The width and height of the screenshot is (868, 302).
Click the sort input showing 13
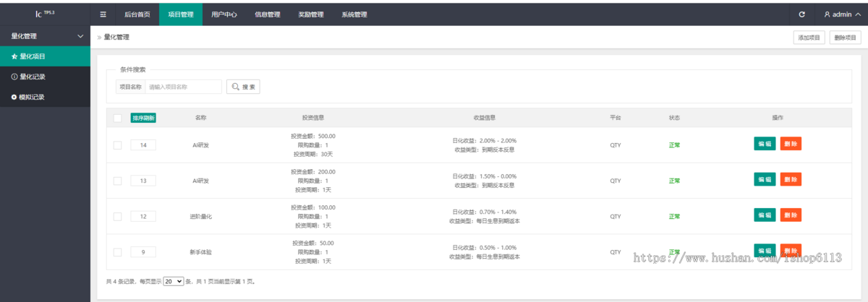pyautogui.click(x=143, y=181)
